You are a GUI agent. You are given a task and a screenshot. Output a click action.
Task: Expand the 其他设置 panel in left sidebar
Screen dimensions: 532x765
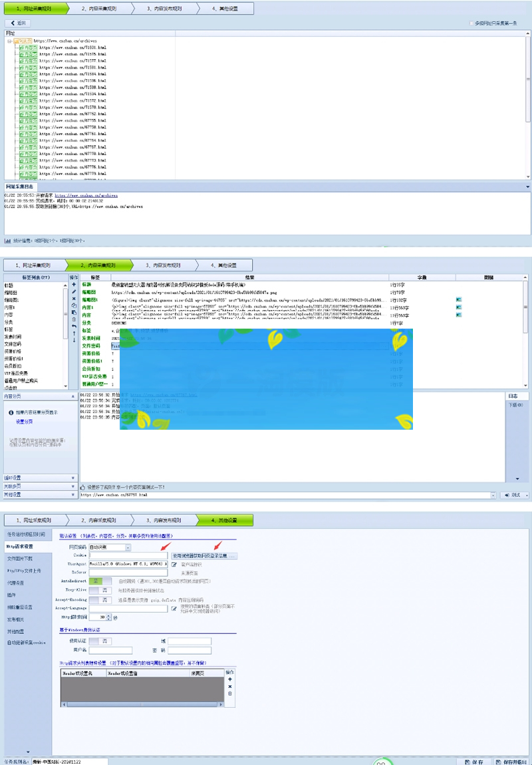point(39,495)
